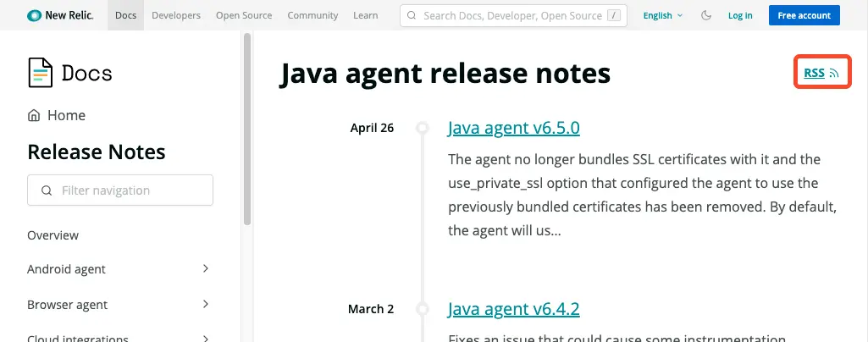Click the slash shortcut key icon
The image size is (868, 342).
pos(613,15)
